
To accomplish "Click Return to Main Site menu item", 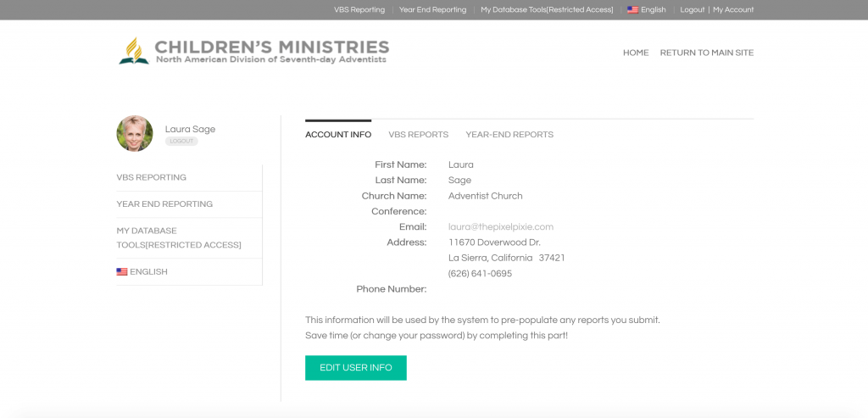I will 706,53.
